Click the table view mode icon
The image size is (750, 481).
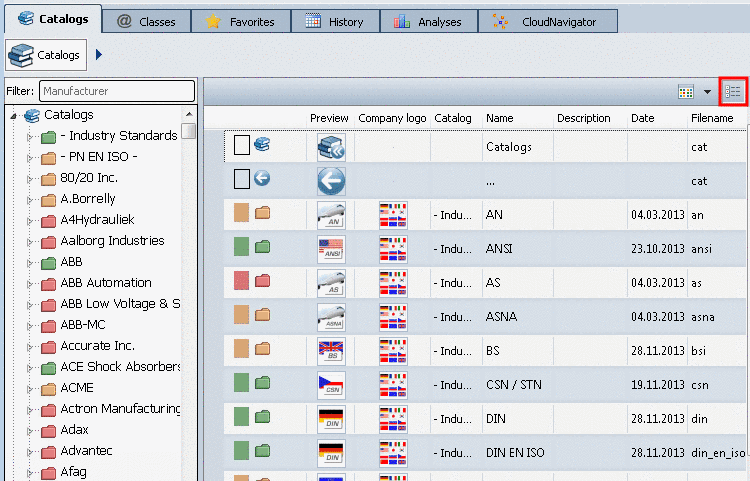pos(686,91)
